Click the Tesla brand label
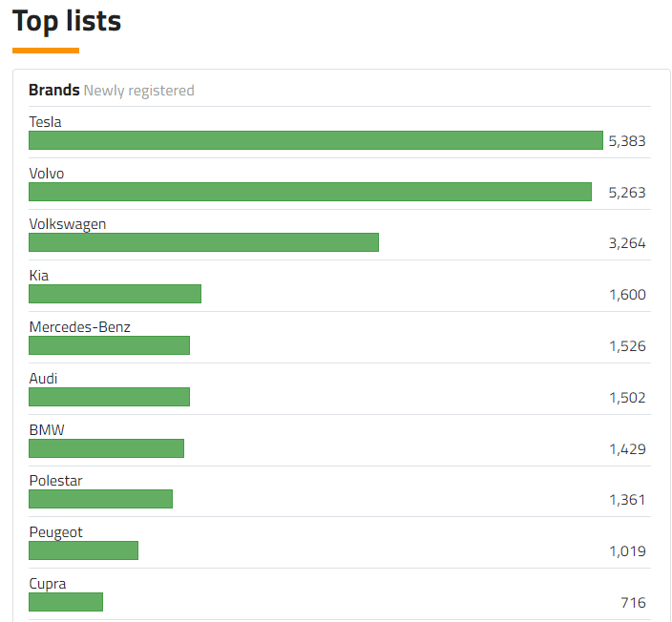The image size is (672, 622). [x=45, y=122]
